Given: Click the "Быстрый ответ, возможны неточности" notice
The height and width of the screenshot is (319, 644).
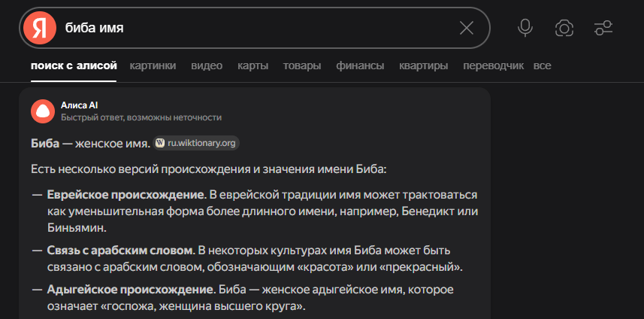Looking at the screenshot, I should [x=141, y=117].
